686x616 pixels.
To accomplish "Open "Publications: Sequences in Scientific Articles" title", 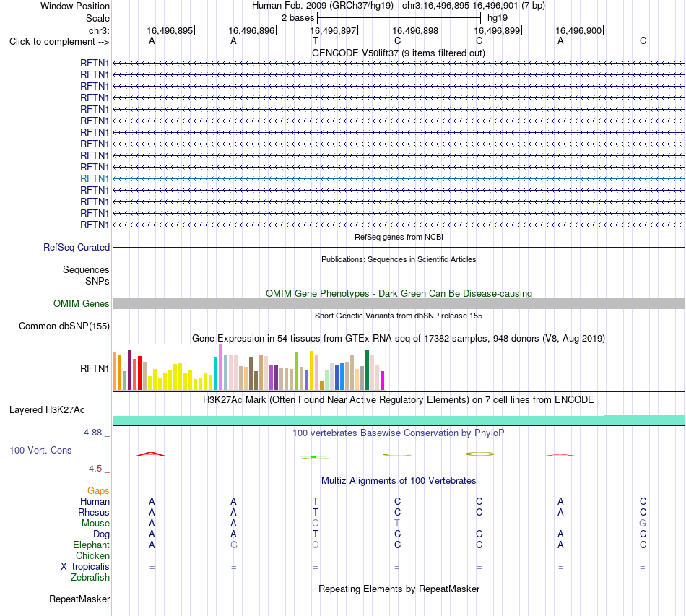I will (x=399, y=259).
